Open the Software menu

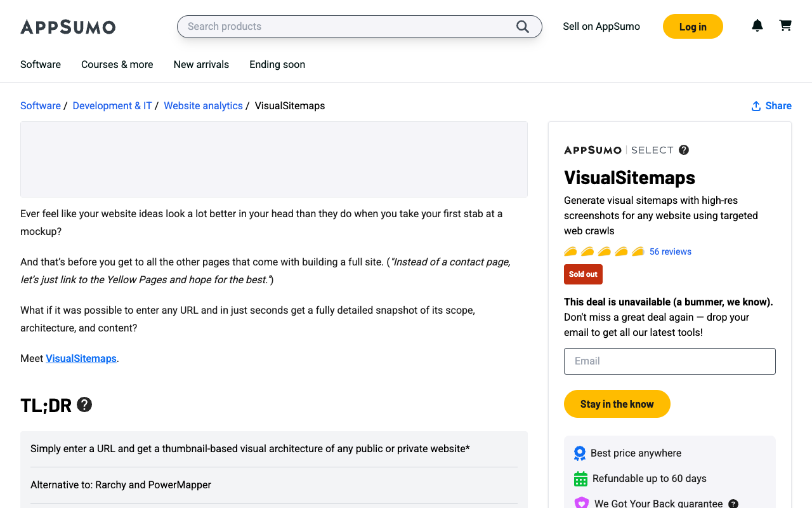pyautogui.click(x=41, y=64)
